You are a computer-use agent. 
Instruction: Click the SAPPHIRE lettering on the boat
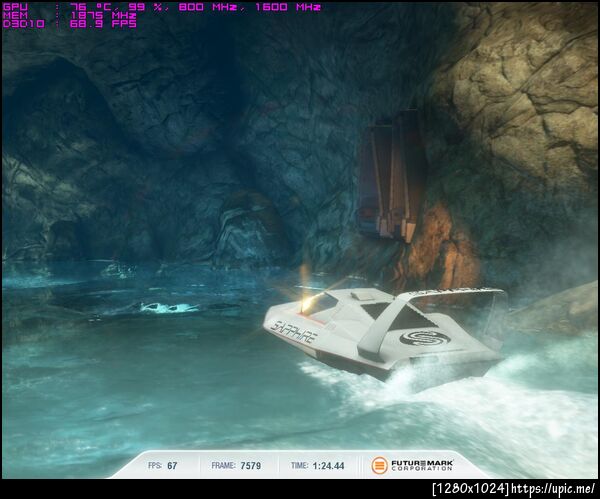[x=294, y=332]
